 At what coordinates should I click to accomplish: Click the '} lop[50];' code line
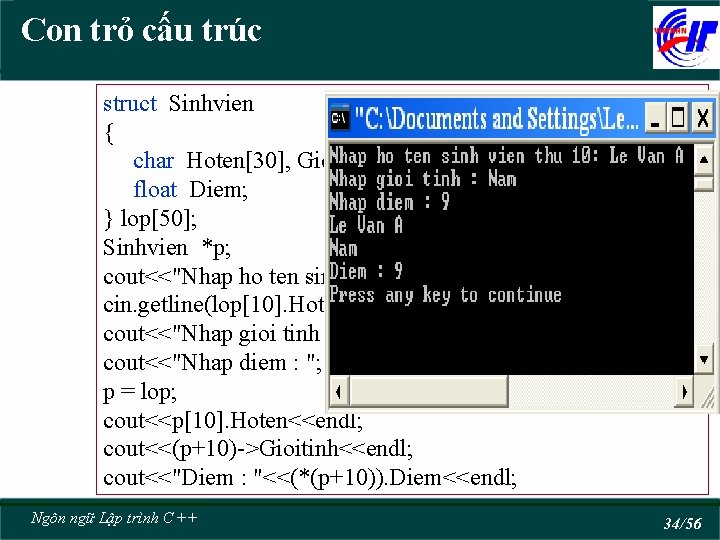pos(150,218)
